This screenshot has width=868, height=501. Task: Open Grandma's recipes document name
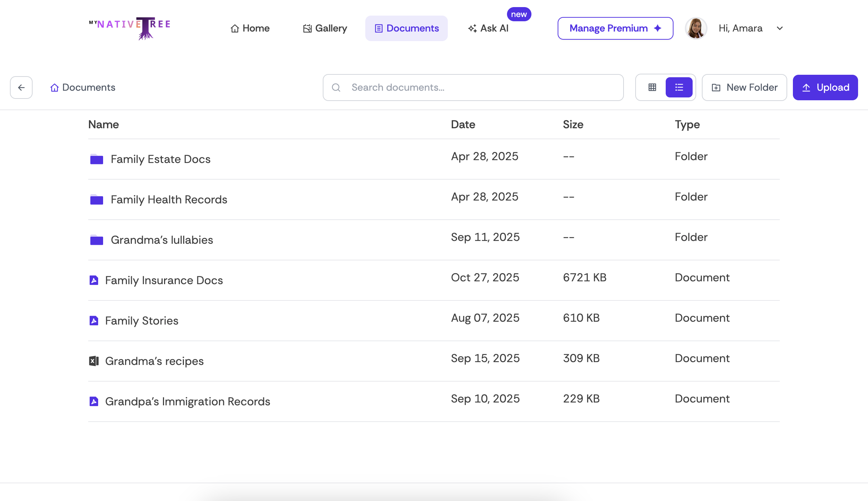click(154, 361)
